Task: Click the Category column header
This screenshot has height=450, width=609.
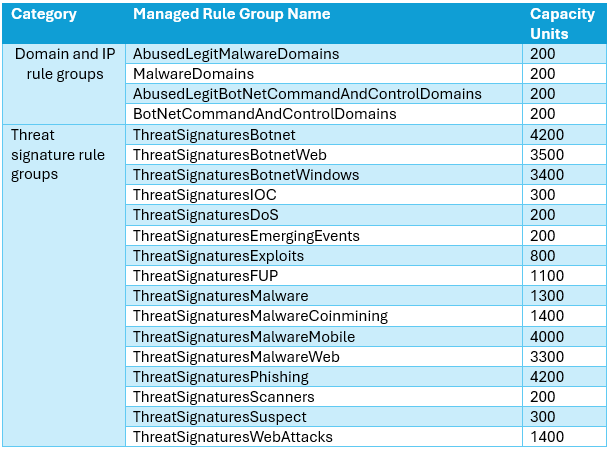Action: coord(44,15)
